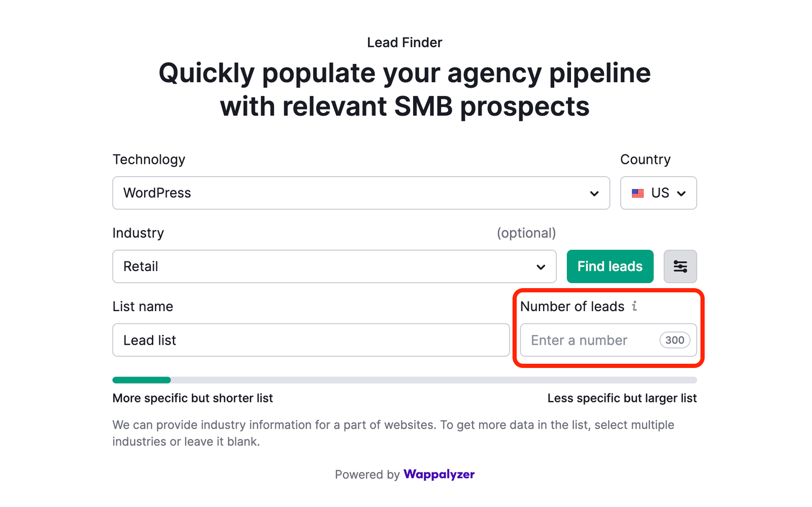The image size is (812, 507).
Task: Click the chevron on the WordPress field
Action: click(594, 193)
